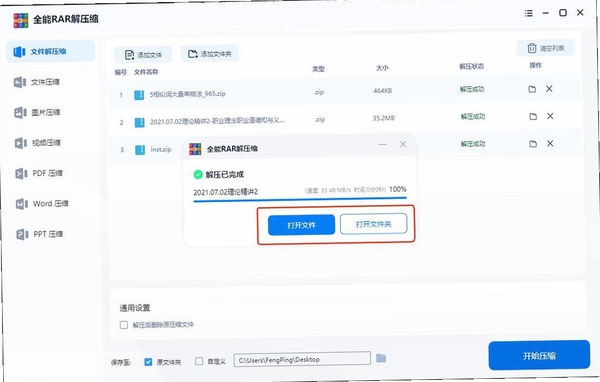Click the 视频压缩 sidebar icon
The width and height of the screenshot is (600, 382).
[21, 143]
